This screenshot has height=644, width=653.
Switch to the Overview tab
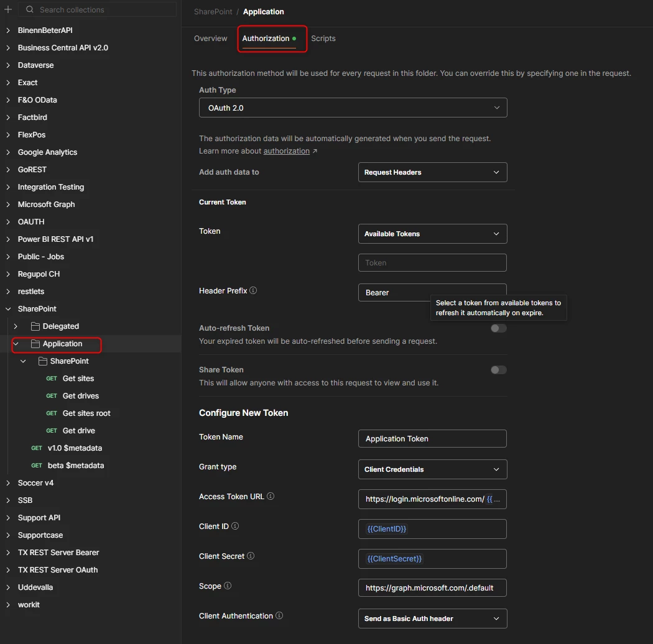click(210, 39)
